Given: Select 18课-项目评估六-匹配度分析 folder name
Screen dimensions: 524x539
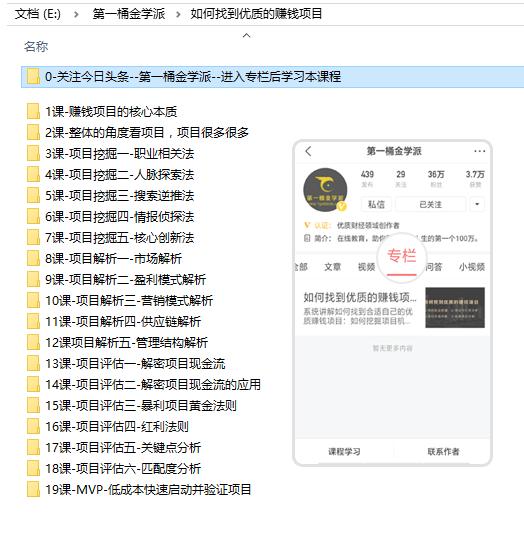Looking at the screenshot, I should (x=123, y=469).
